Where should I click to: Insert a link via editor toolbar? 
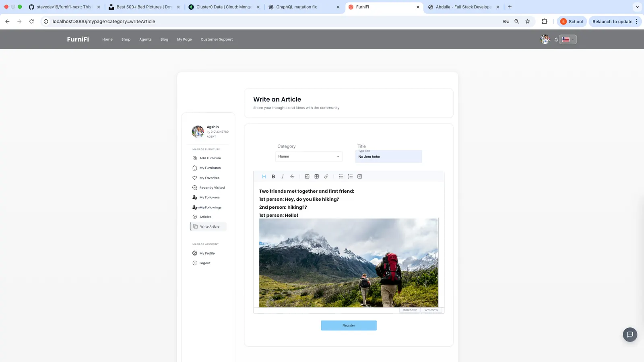pos(326,177)
